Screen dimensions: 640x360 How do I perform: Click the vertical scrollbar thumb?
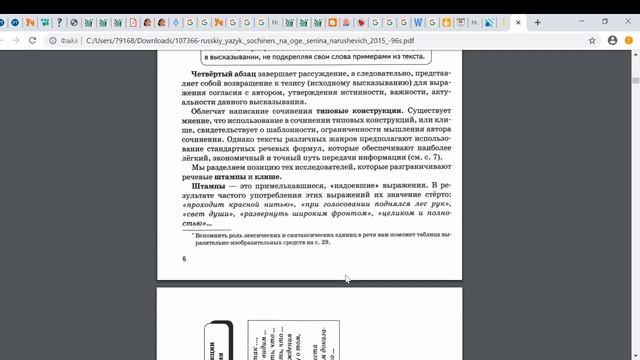[x=636, y=80]
